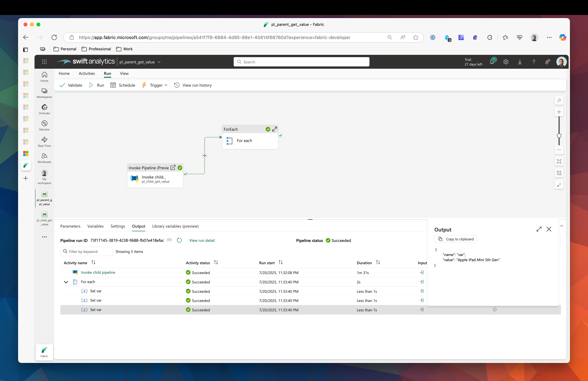Open Real-Time hub in sidebar
Screen dimensions: 588x381
(x=44, y=142)
